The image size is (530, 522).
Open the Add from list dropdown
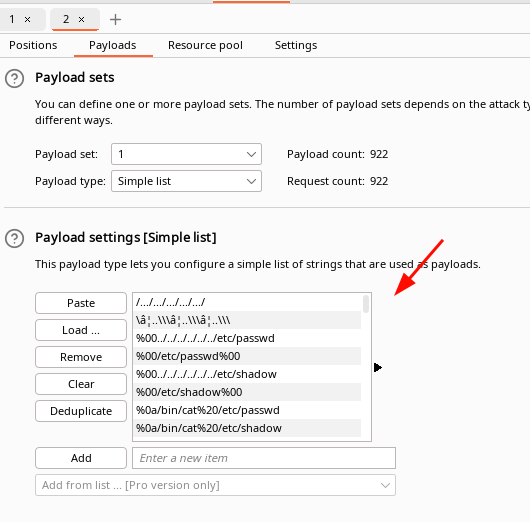tap(215, 485)
